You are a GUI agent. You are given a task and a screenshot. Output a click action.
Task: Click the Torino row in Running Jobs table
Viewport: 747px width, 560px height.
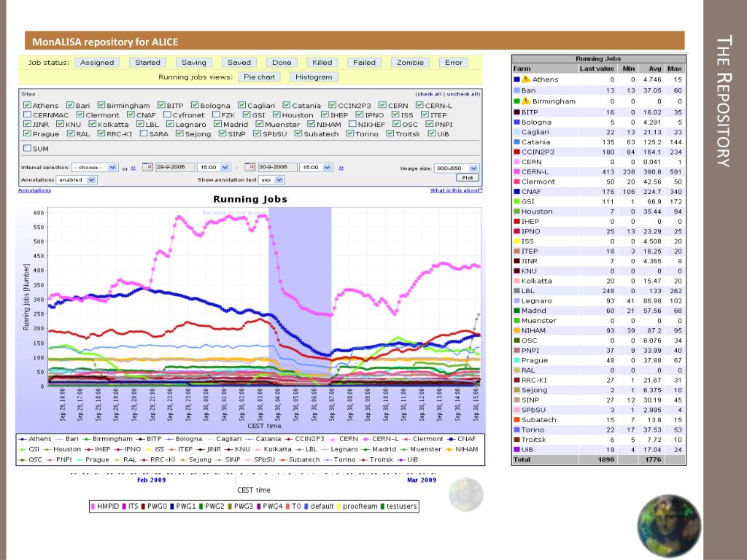pyautogui.click(x=598, y=429)
